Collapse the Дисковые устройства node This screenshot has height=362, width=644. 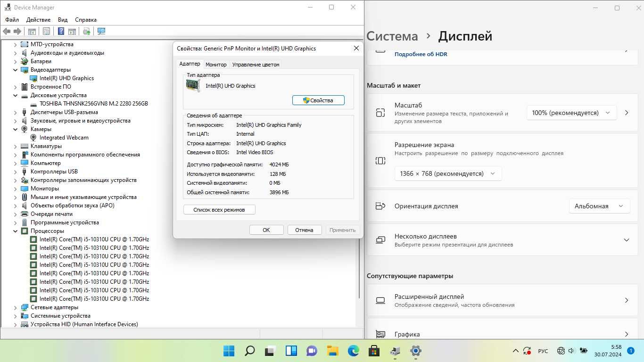[15, 95]
